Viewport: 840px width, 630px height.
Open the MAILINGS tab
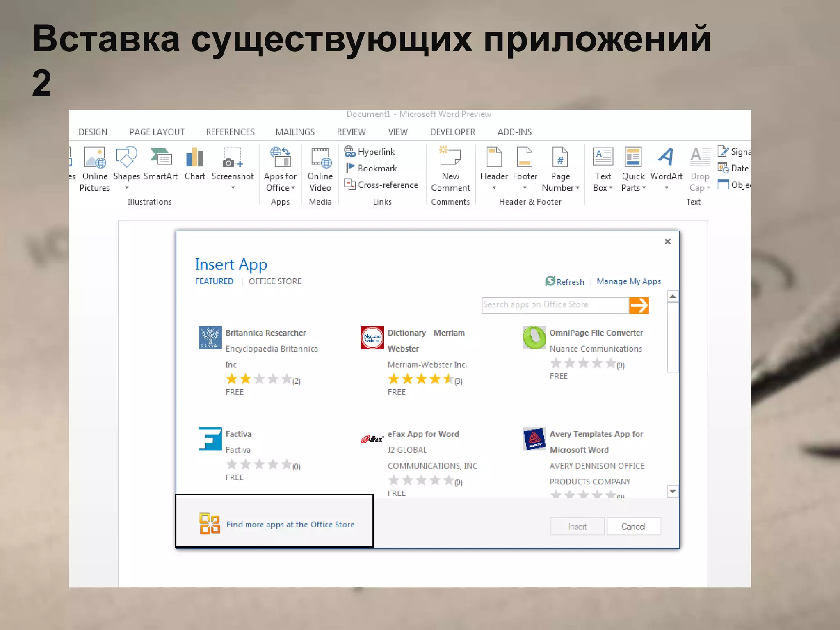coord(295,132)
